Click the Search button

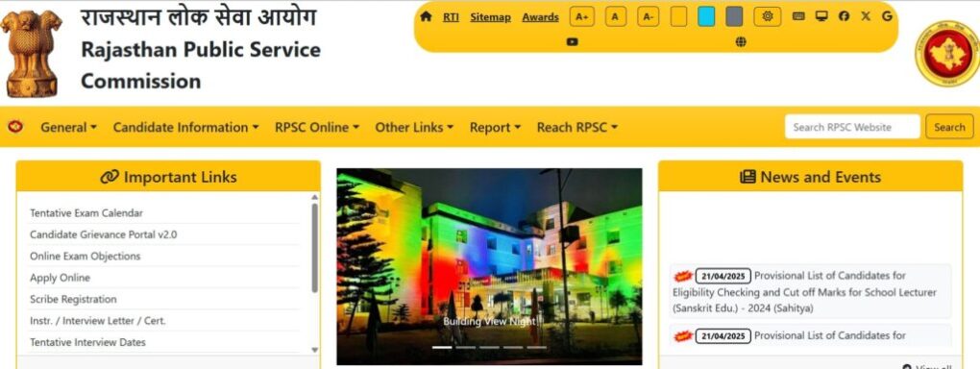pyautogui.click(x=949, y=126)
